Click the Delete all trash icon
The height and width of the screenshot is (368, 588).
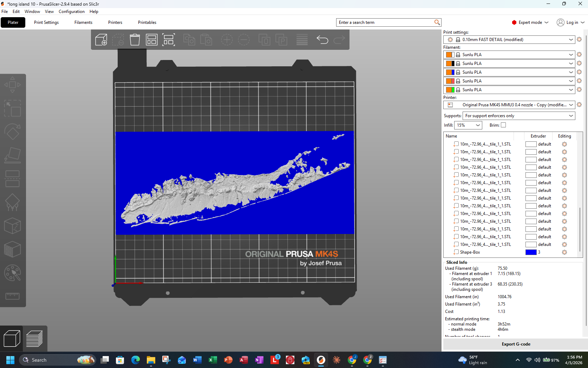[135, 40]
